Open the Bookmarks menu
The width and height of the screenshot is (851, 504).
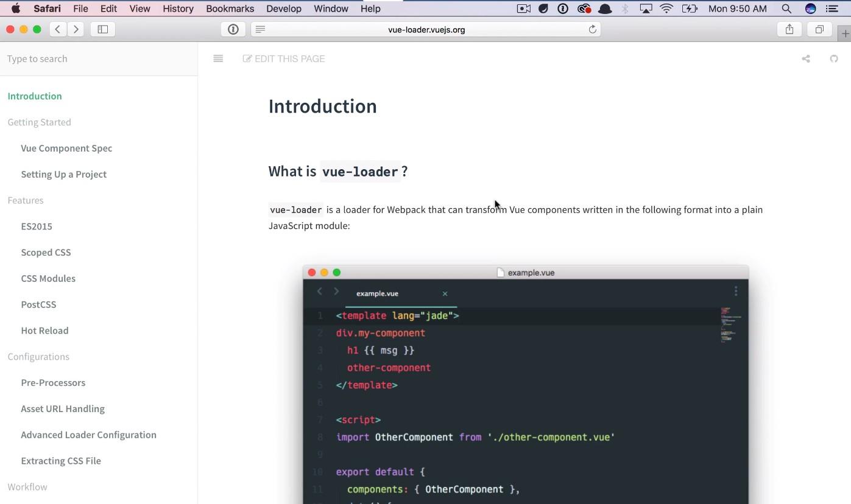[230, 9]
